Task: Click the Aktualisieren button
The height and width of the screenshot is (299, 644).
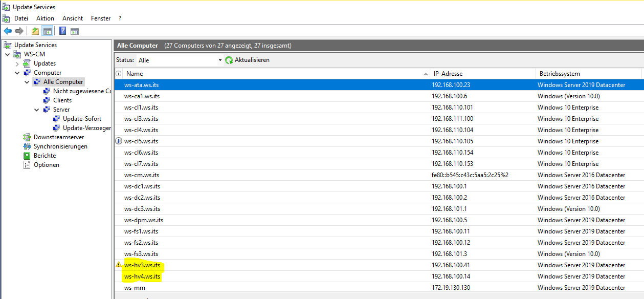Action: pyautogui.click(x=247, y=60)
